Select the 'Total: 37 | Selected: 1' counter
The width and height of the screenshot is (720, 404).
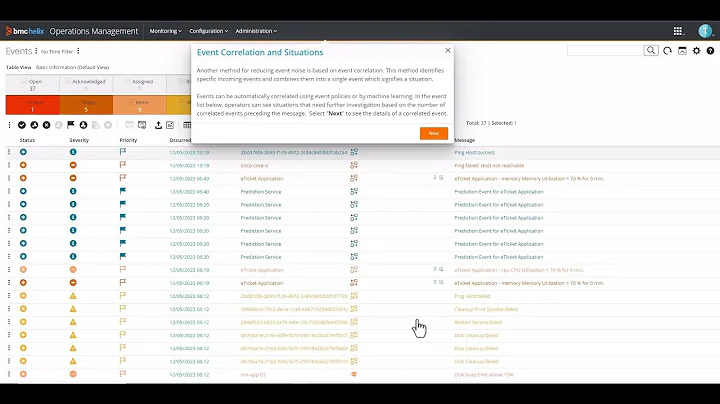(x=491, y=123)
